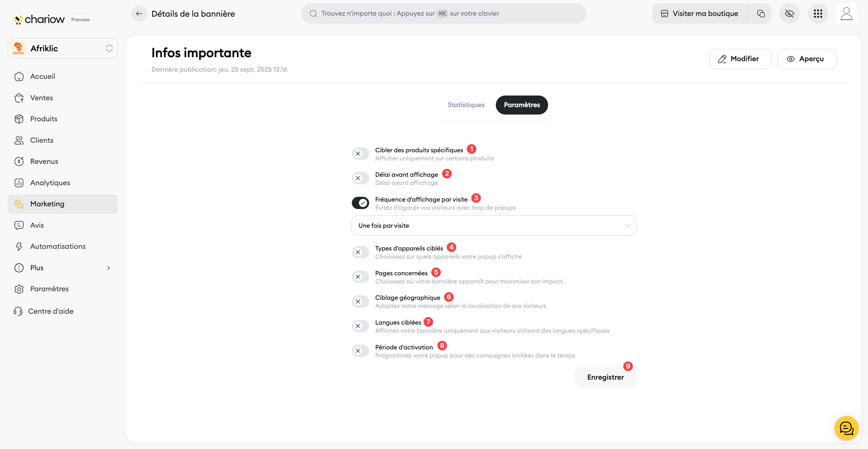Switch to the Statistiques tab
Screen dimensions: 868x449
466,105
